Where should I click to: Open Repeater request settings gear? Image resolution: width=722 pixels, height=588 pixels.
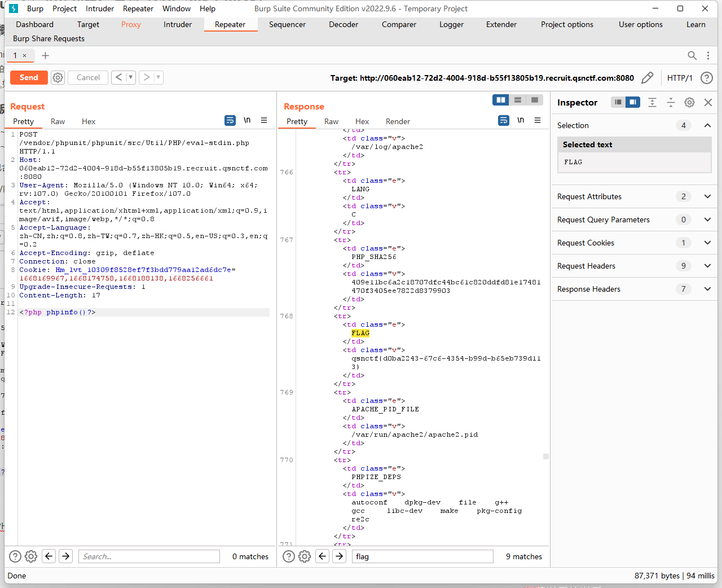coord(58,77)
